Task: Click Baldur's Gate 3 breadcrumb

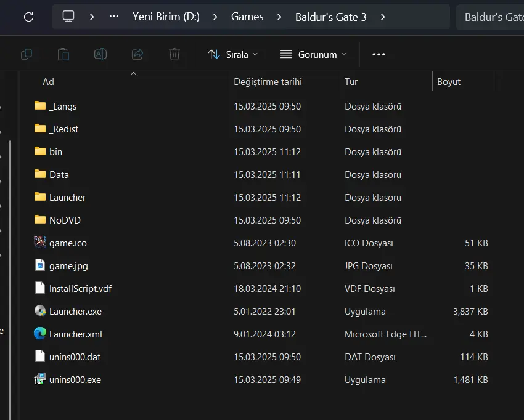Action: coord(331,17)
